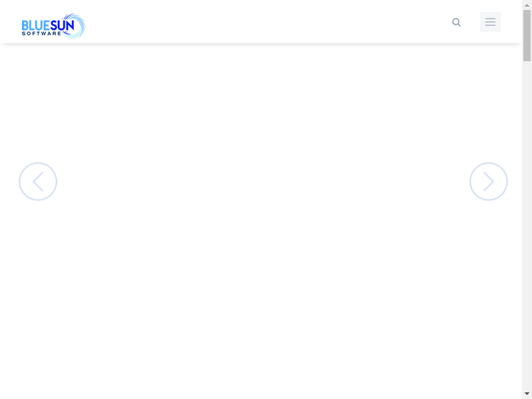Toggle the navigation menu button open
The width and height of the screenshot is (532, 399).
point(490,22)
